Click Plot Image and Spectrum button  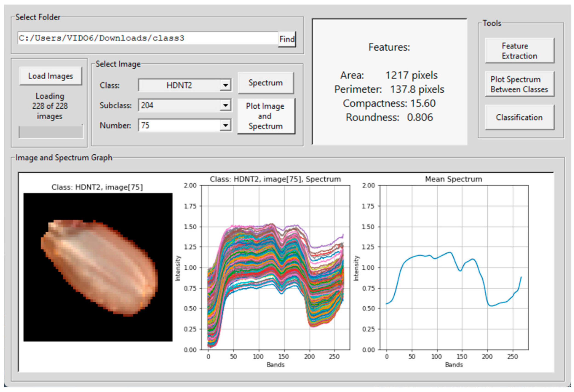pyautogui.click(x=266, y=116)
